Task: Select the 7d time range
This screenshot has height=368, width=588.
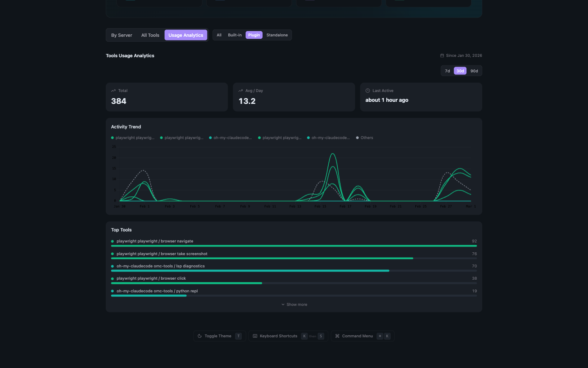Action: pos(447,71)
